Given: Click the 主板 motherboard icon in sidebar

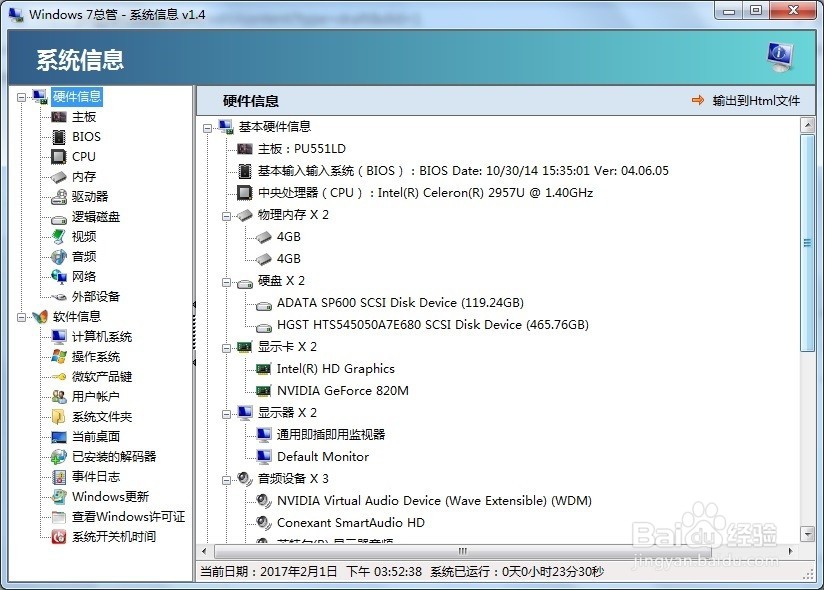Looking at the screenshot, I should pos(59,117).
